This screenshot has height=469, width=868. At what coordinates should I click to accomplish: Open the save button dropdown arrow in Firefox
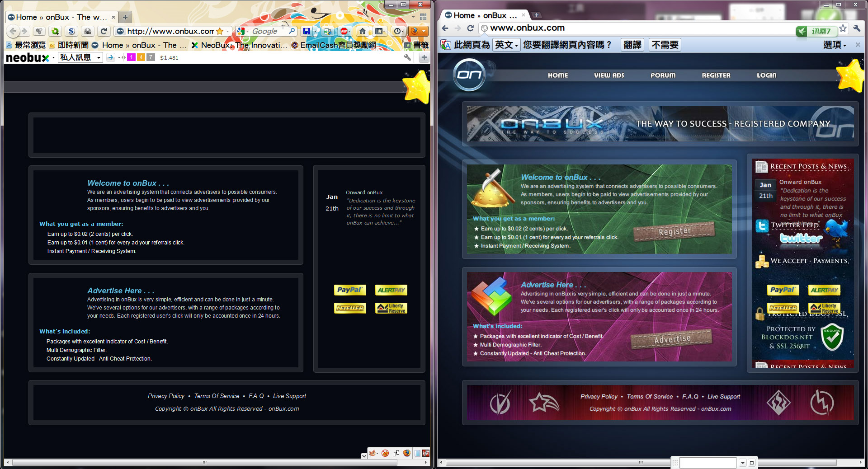click(315, 31)
